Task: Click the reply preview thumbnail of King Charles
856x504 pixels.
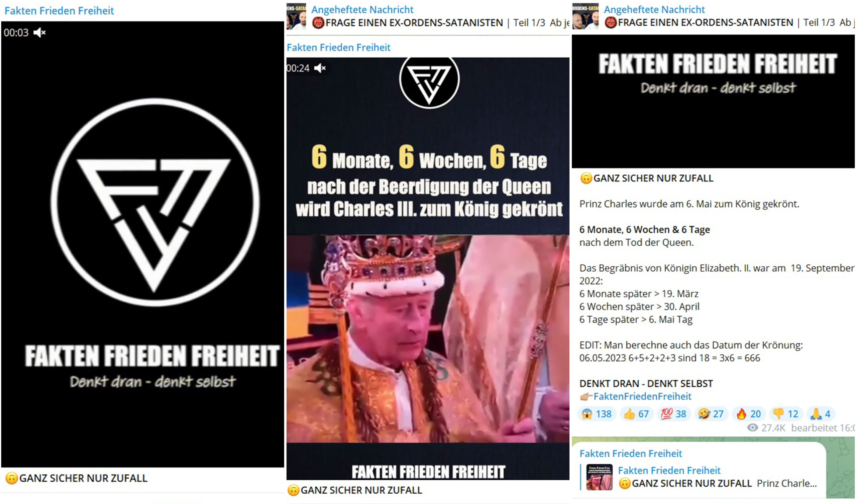Action: click(600, 477)
